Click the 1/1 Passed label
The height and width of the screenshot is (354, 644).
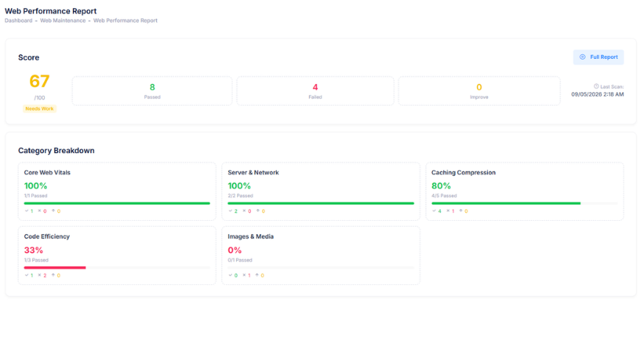pyautogui.click(x=36, y=196)
